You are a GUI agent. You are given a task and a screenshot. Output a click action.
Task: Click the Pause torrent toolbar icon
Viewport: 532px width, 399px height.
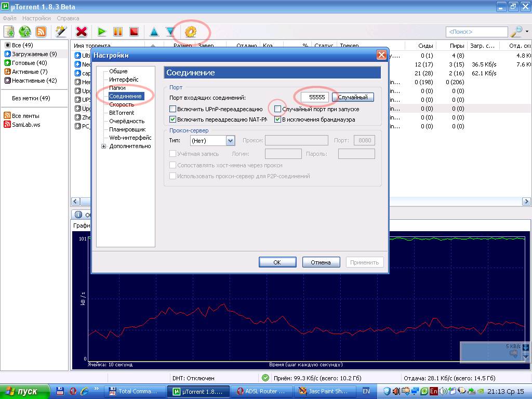coord(118,32)
